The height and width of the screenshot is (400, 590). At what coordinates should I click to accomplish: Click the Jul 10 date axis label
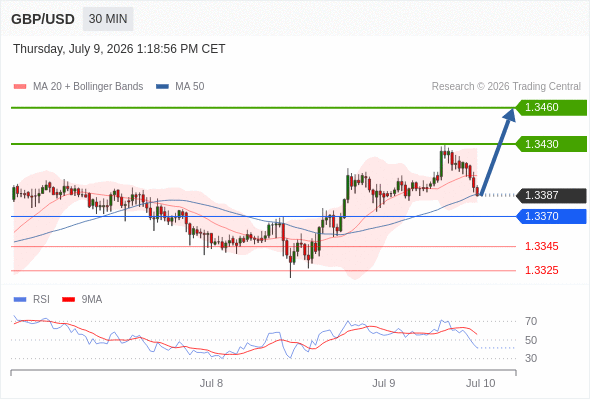coord(481,383)
